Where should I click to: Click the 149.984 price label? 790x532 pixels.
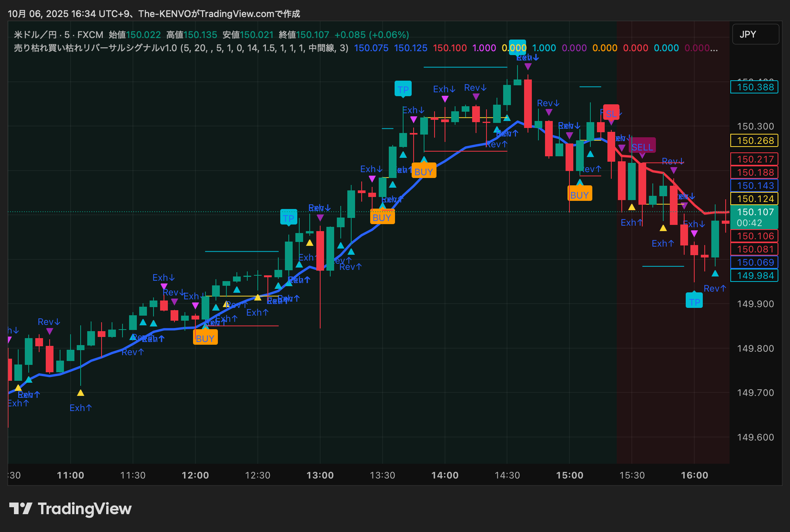754,275
